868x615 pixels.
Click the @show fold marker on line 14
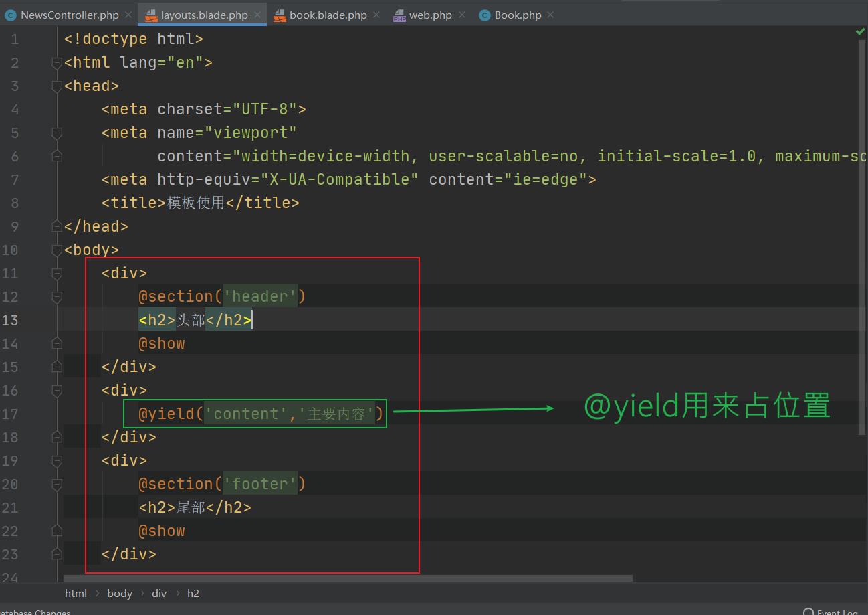[x=57, y=343]
